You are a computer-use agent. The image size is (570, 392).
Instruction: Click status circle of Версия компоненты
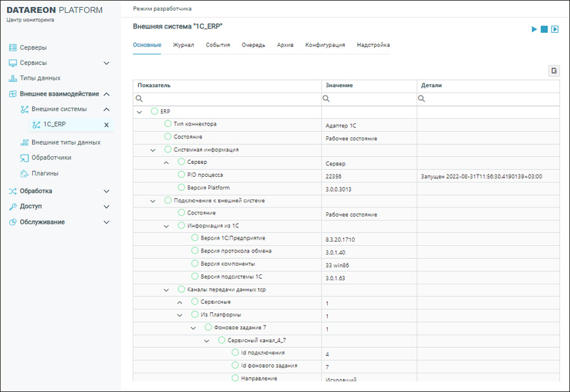[195, 263]
